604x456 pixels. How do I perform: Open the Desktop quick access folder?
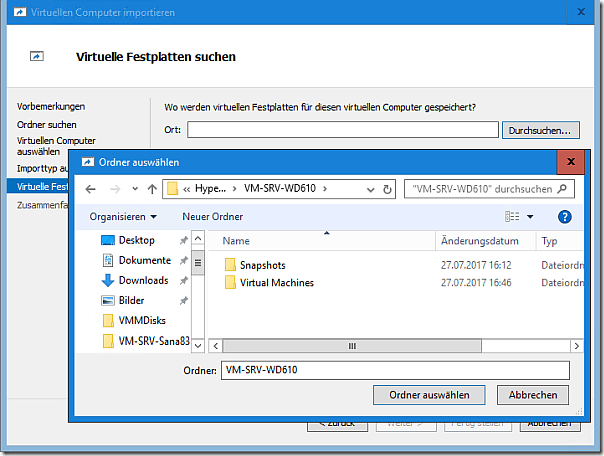click(136, 240)
